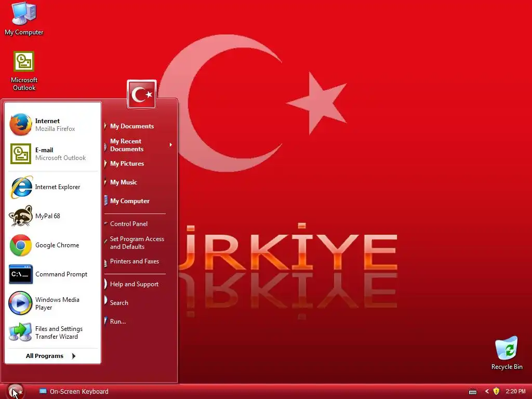Viewport: 532px width, 399px height.
Task: Click the Google Chrome label text
Action: point(57,245)
